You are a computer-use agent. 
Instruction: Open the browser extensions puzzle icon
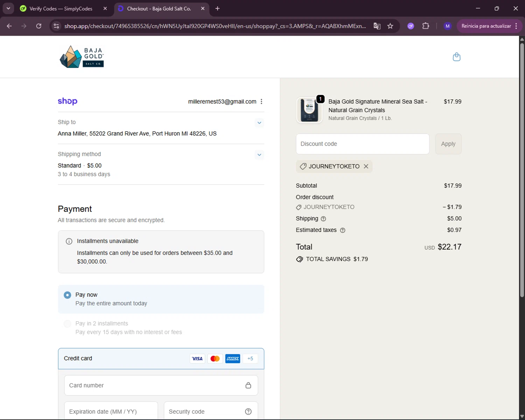click(x=426, y=26)
